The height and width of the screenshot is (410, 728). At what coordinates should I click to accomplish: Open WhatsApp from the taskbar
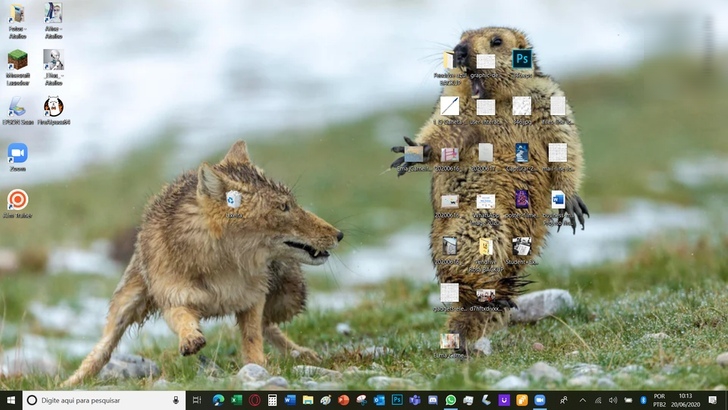(x=450, y=400)
